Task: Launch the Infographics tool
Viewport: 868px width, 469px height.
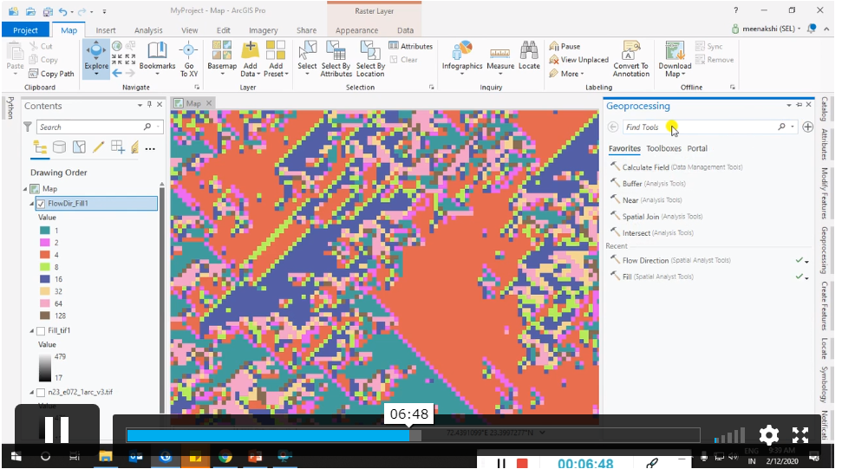Action: coord(462,57)
